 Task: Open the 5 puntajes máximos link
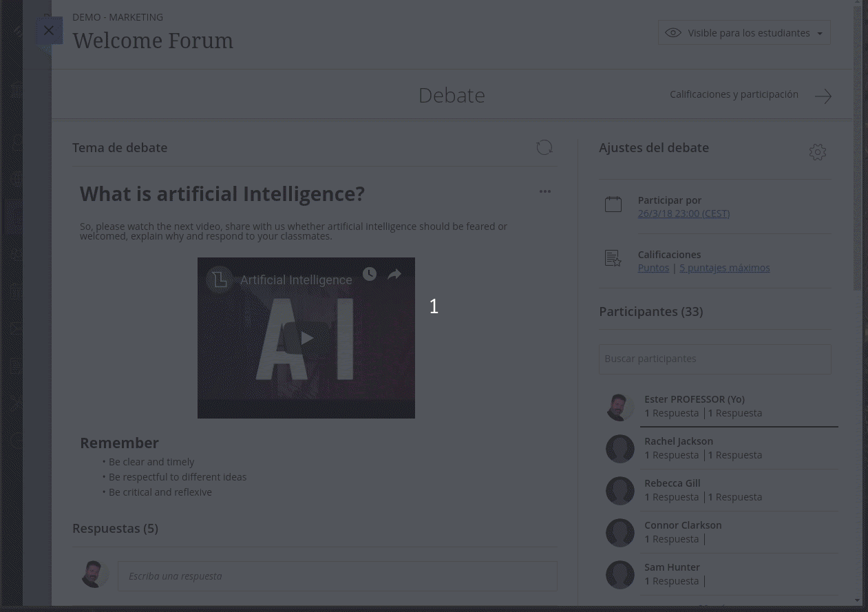click(725, 268)
